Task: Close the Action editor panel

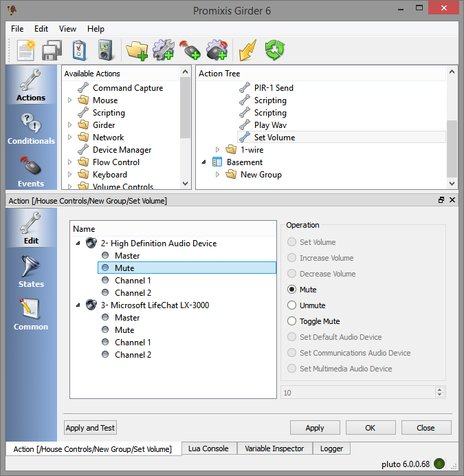Action: (x=452, y=199)
